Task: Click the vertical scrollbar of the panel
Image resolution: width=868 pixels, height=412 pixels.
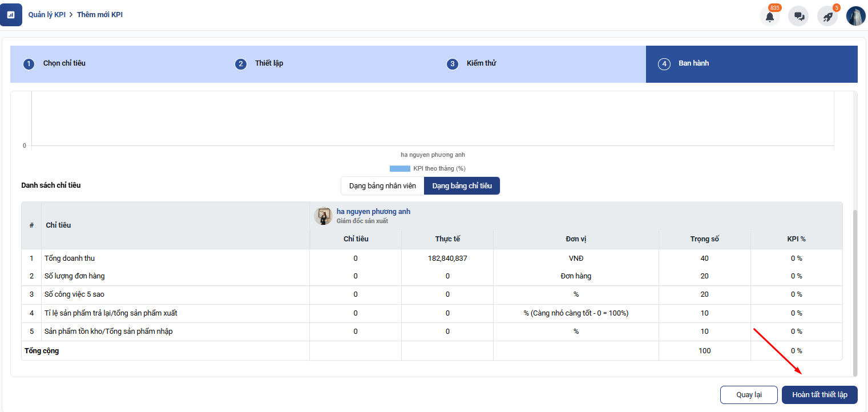Action: 854,291
